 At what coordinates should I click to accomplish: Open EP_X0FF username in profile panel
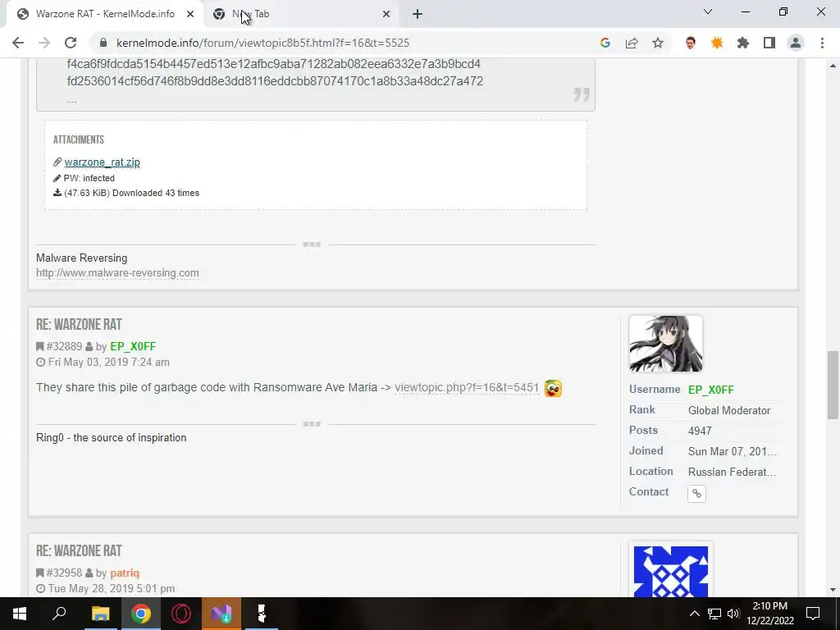coord(711,390)
